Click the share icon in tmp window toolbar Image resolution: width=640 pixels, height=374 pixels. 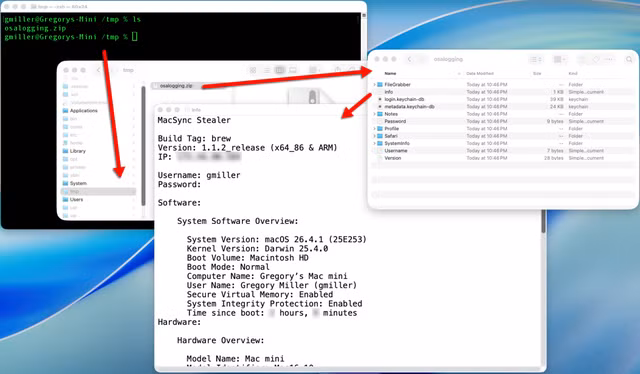[338, 70]
